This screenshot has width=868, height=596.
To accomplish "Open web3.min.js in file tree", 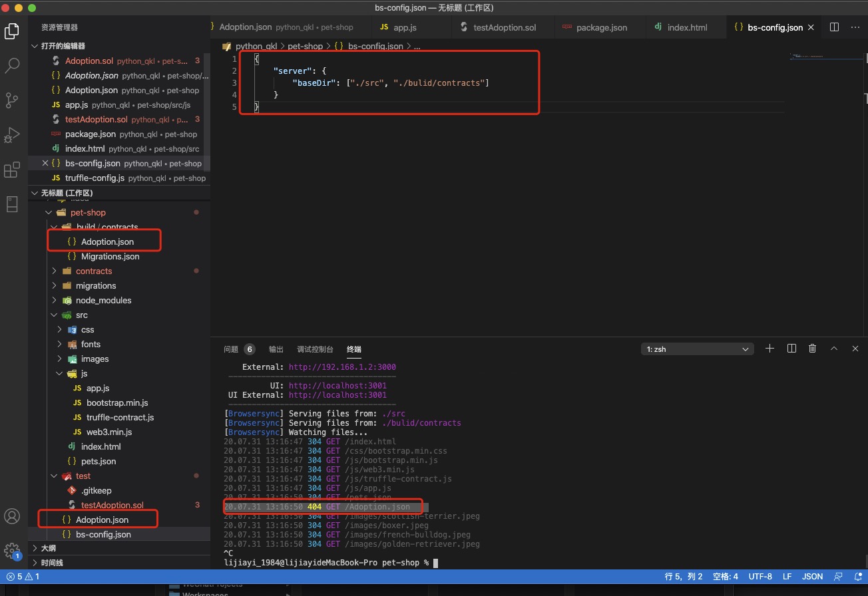I will [109, 432].
